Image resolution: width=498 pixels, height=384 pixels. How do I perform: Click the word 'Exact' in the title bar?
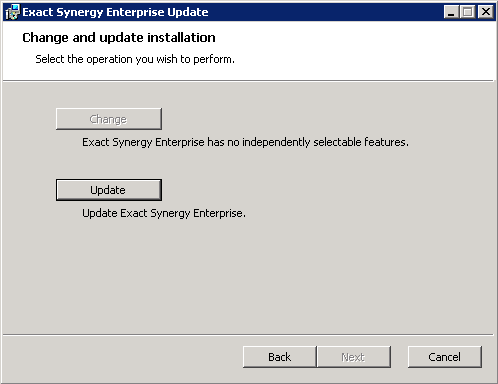[38, 12]
